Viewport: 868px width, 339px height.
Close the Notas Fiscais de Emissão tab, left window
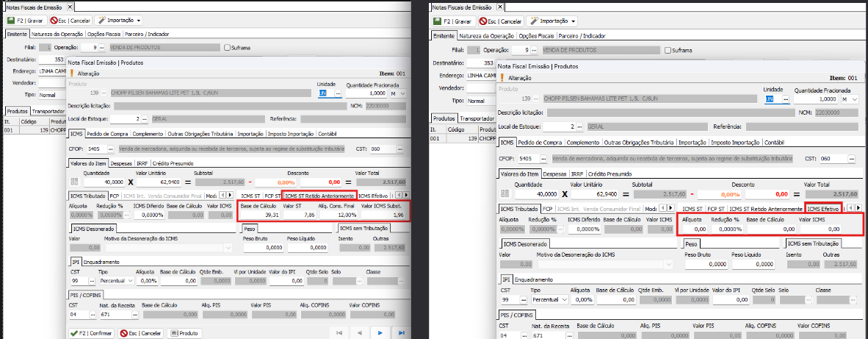[71, 7]
